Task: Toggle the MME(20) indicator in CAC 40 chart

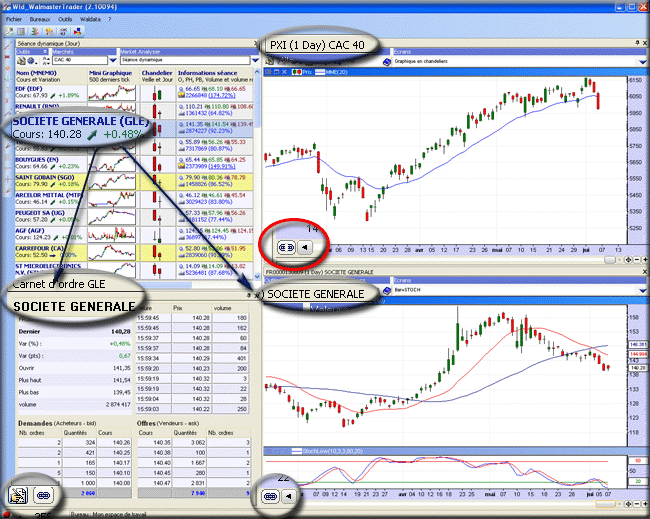Action: pyautogui.click(x=331, y=72)
